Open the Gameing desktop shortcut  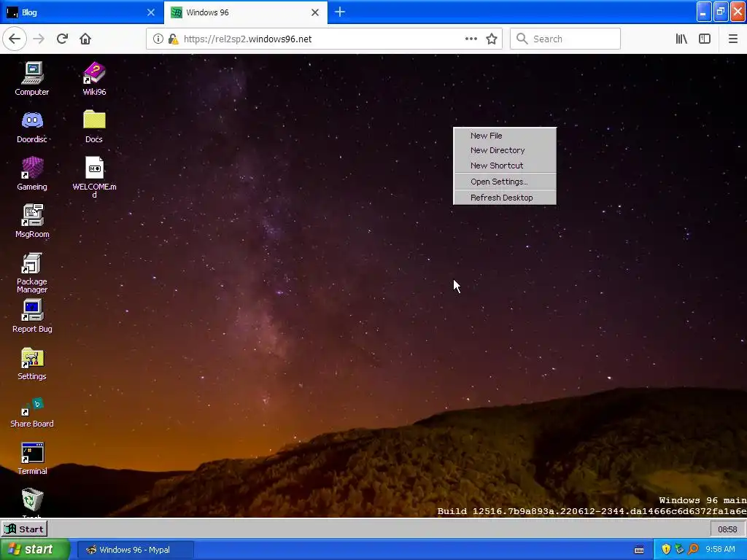[x=32, y=174]
